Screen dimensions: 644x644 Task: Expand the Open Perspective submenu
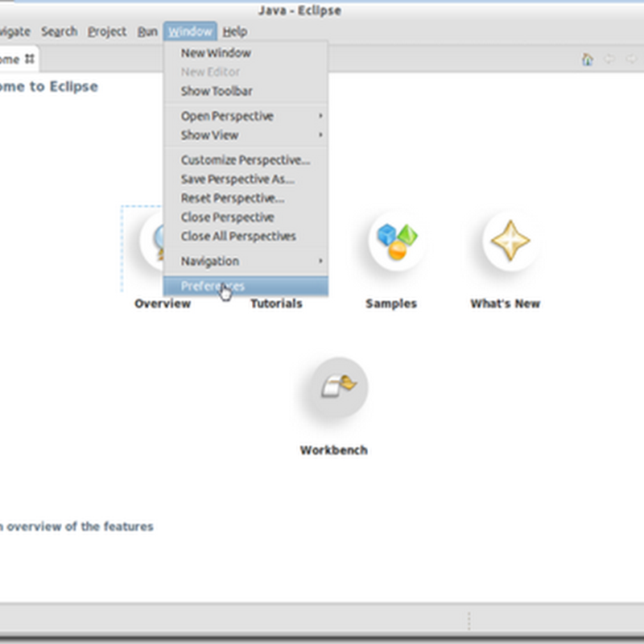246,116
